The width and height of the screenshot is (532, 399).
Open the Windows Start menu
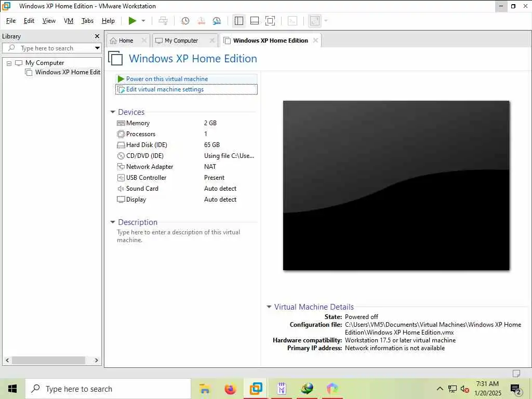pyautogui.click(x=12, y=389)
